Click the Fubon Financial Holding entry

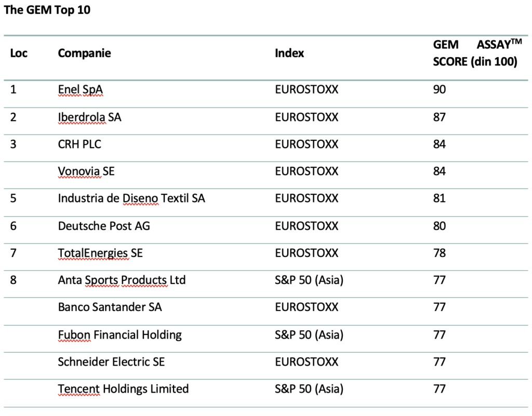pos(119,334)
